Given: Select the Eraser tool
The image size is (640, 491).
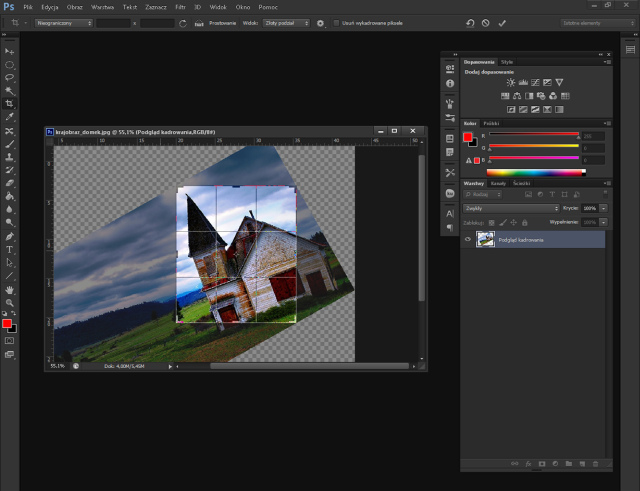Looking at the screenshot, I should point(9,183).
